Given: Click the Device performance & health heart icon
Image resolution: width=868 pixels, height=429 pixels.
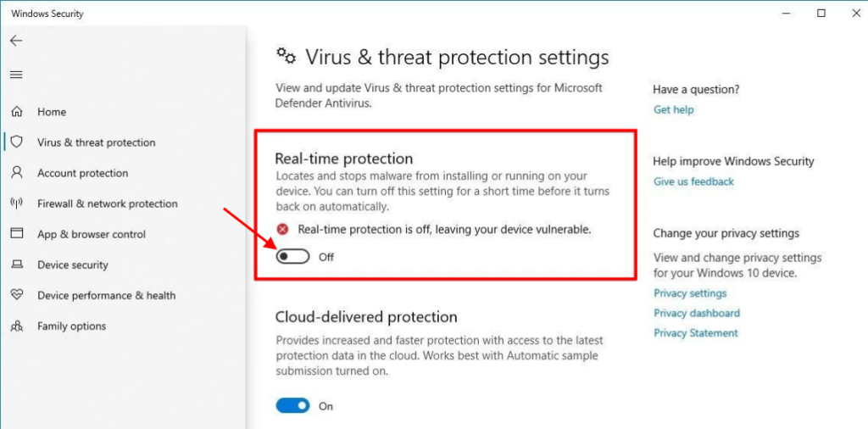Looking at the screenshot, I should [x=16, y=295].
